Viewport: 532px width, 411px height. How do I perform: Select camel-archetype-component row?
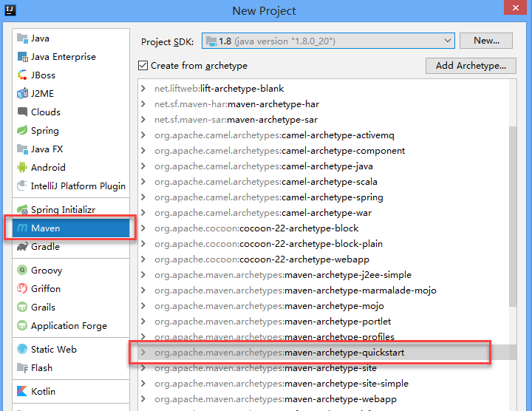pyautogui.click(x=324, y=151)
